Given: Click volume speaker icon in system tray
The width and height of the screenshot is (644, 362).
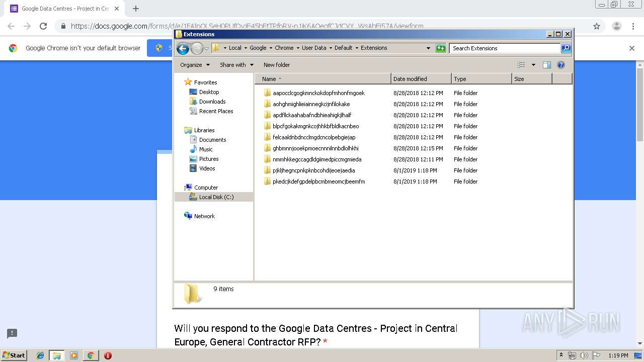Looking at the screenshot, I should tap(584, 355).
